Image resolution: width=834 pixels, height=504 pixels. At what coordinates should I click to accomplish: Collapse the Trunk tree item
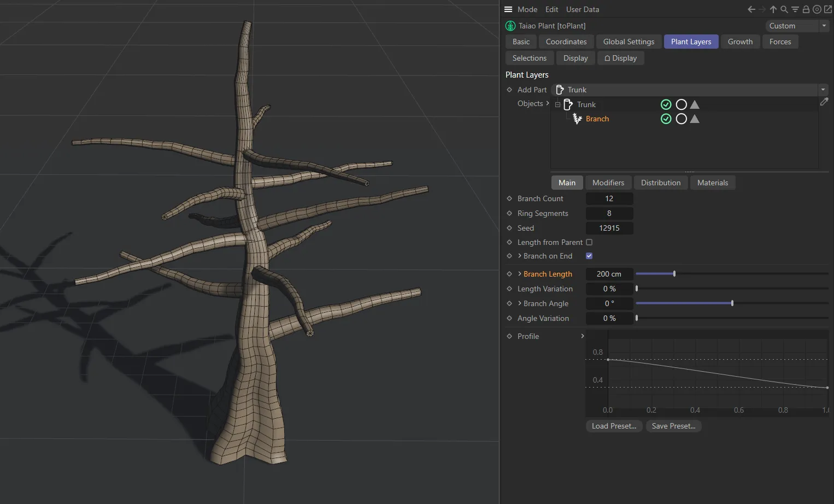[557, 104]
